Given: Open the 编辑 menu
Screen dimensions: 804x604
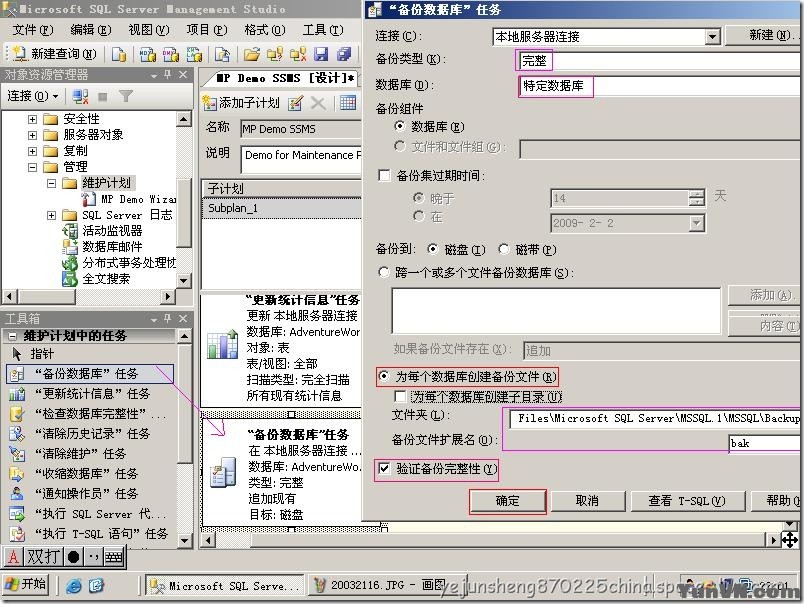Looking at the screenshot, I should [x=90, y=30].
